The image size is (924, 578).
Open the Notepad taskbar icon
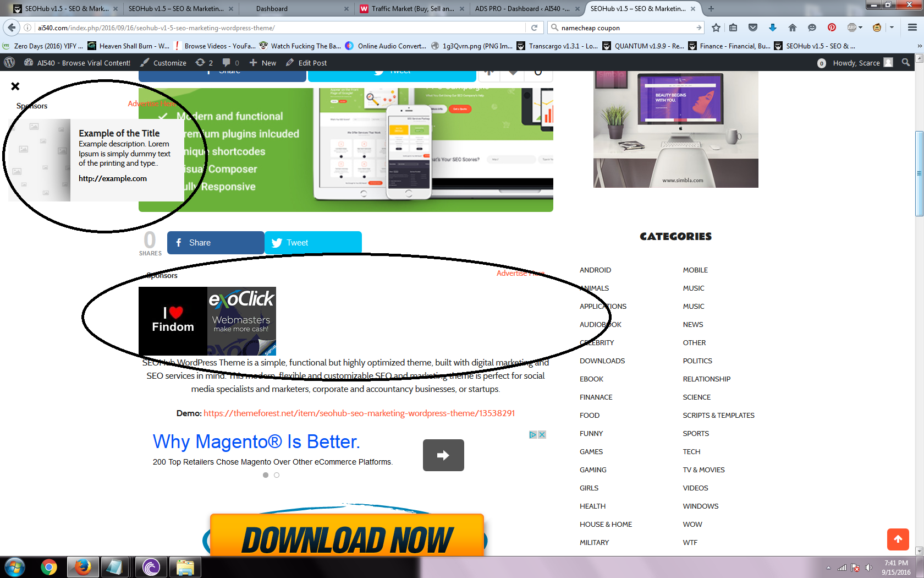pyautogui.click(x=115, y=567)
